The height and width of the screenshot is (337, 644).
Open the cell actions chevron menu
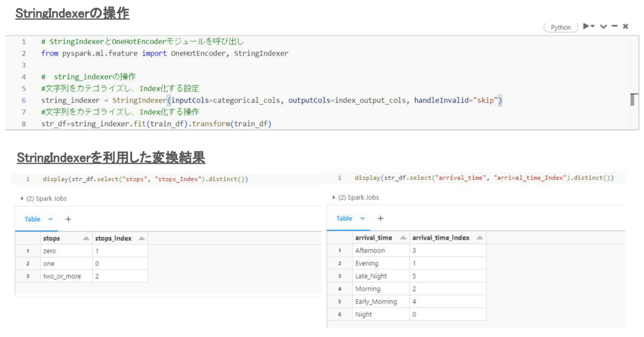[603, 26]
